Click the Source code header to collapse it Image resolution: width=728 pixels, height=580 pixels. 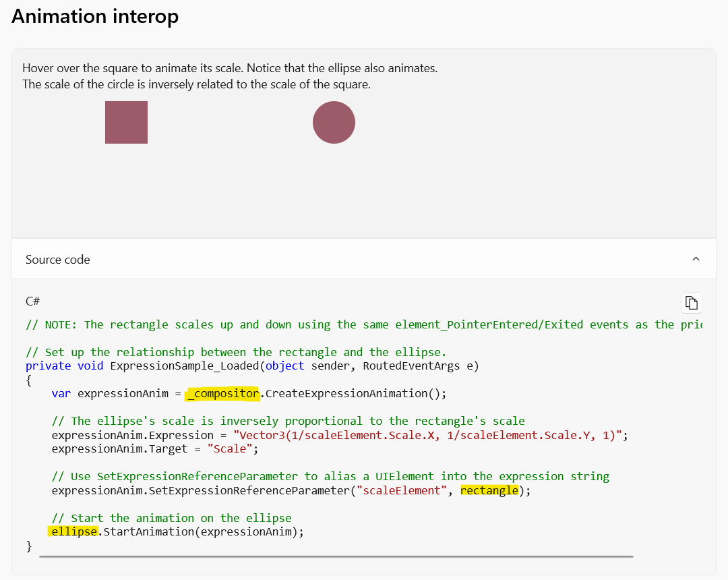(x=57, y=259)
